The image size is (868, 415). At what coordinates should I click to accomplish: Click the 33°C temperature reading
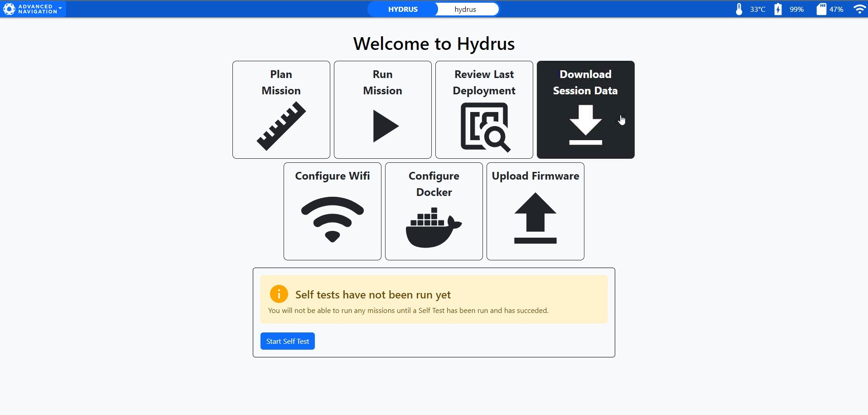[x=757, y=10]
